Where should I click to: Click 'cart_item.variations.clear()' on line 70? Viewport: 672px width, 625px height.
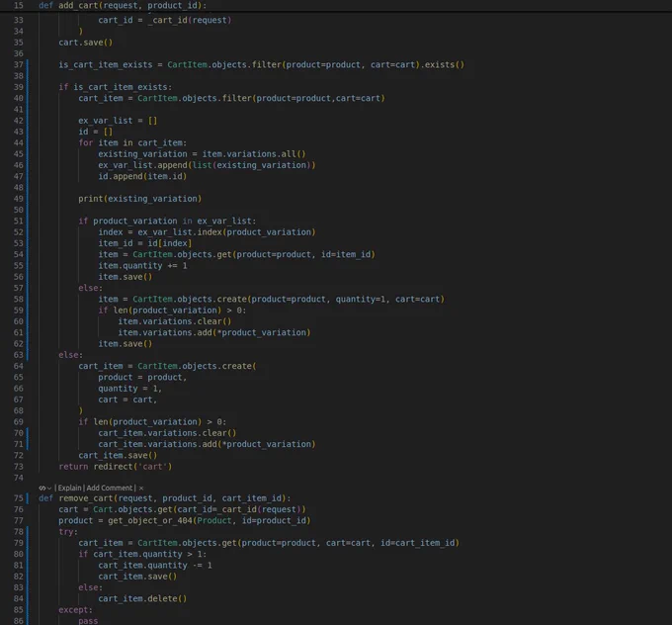click(167, 433)
